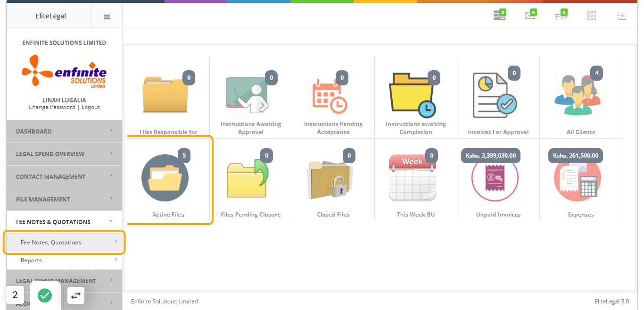Click the Expenses label

[x=581, y=215]
